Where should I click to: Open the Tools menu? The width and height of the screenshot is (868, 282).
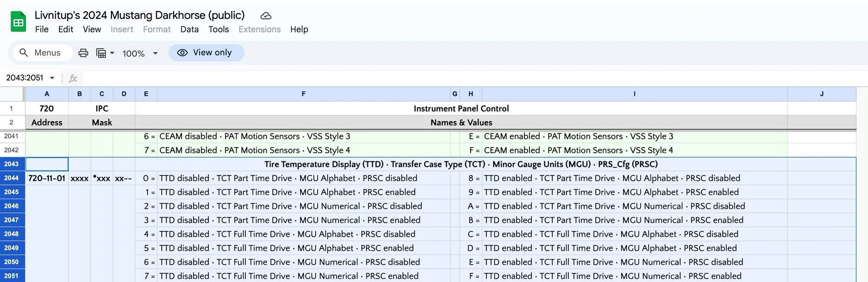pos(218,29)
